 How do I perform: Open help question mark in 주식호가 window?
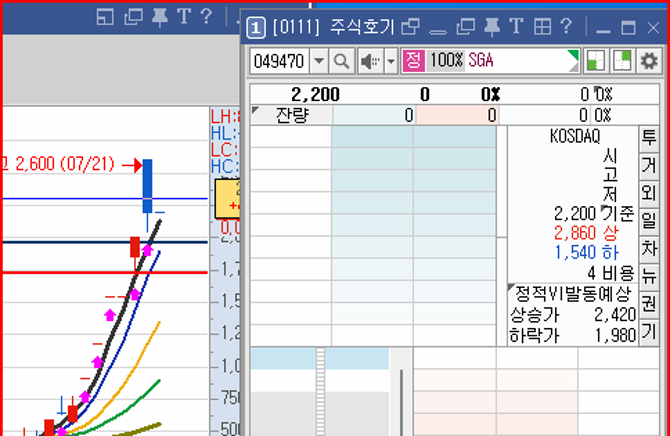point(568,27)
